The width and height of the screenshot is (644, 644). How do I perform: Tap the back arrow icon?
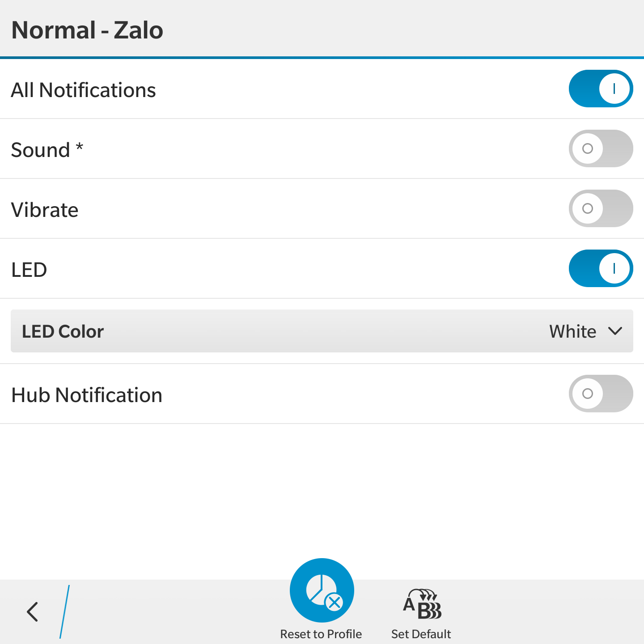pos(33,612)
